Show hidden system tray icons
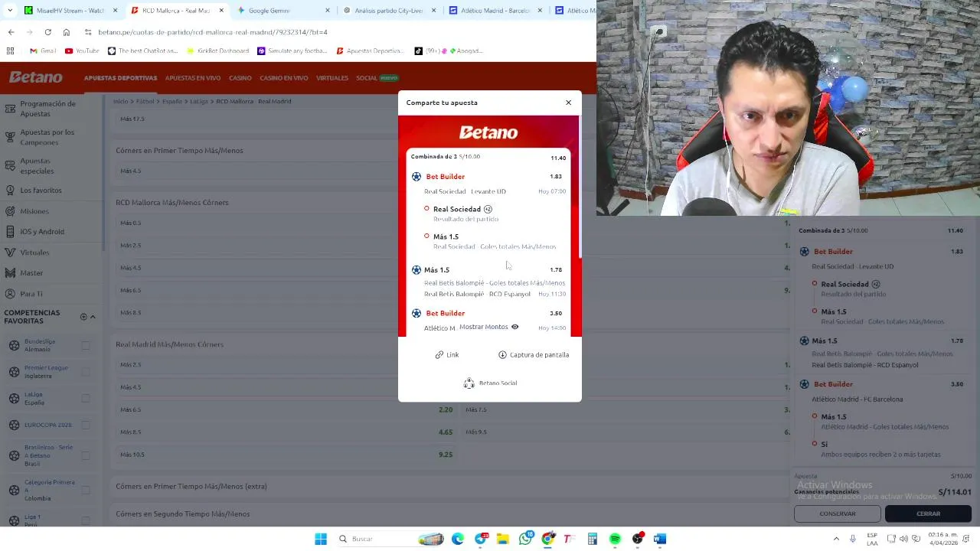980x551 pixels. (x=836, y=540)
